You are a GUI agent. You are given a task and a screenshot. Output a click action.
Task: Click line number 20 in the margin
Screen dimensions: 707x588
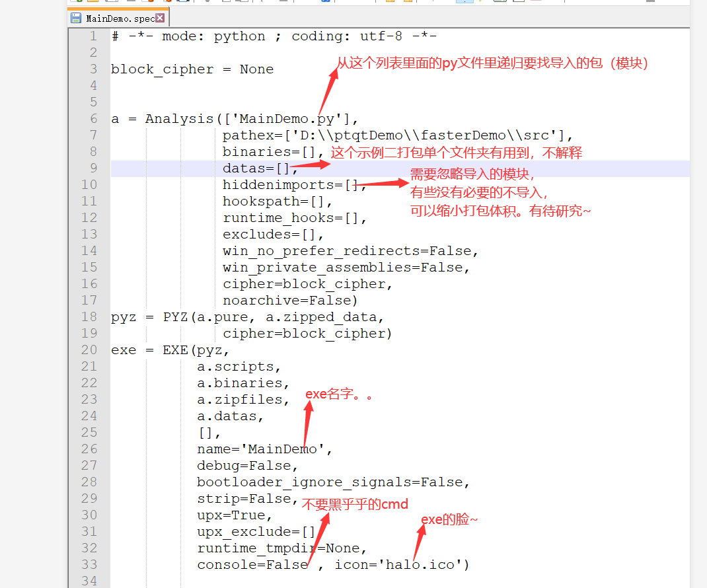click(89, 350)
